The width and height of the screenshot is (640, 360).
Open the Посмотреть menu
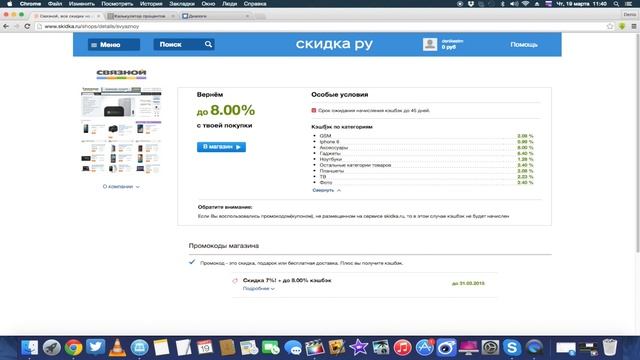pos(117,4)
